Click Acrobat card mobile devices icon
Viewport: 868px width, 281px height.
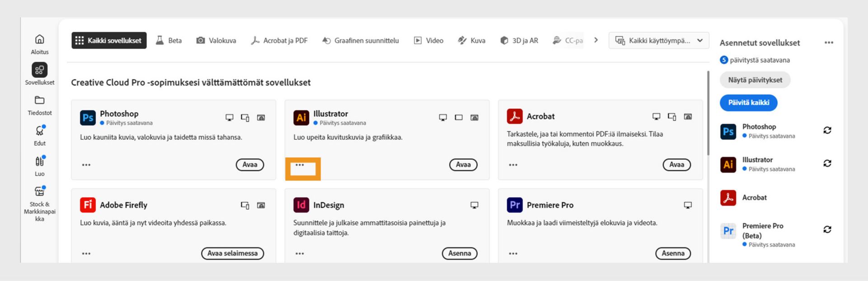coord(672,117)
